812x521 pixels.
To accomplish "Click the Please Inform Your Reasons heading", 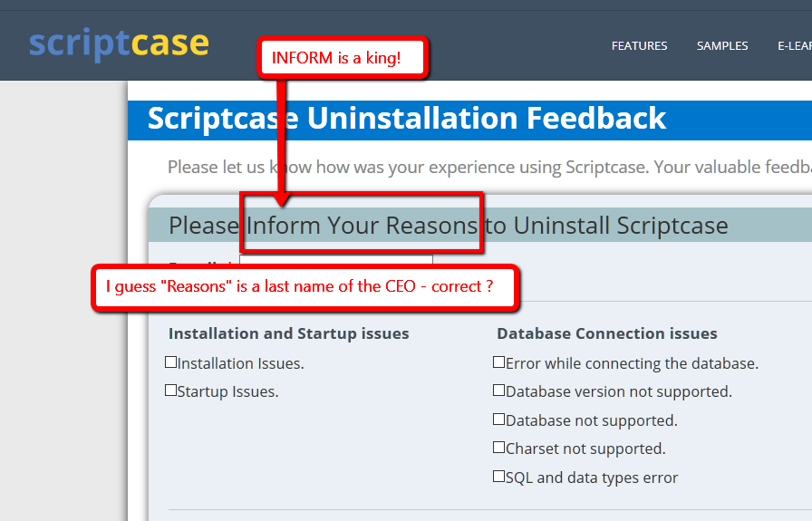I will [449, 226].
